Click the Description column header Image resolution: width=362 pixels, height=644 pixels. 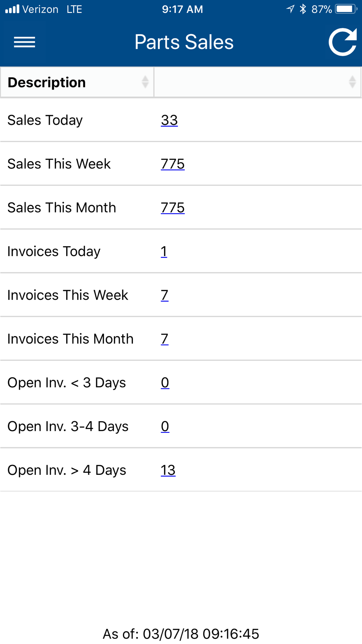click(47, 83)
